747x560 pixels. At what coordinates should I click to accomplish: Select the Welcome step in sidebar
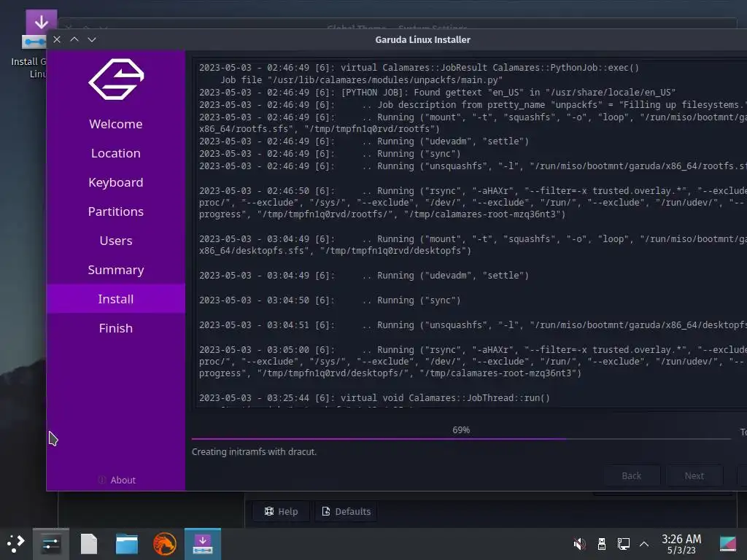pyautogui.click(x=116, y=124)
